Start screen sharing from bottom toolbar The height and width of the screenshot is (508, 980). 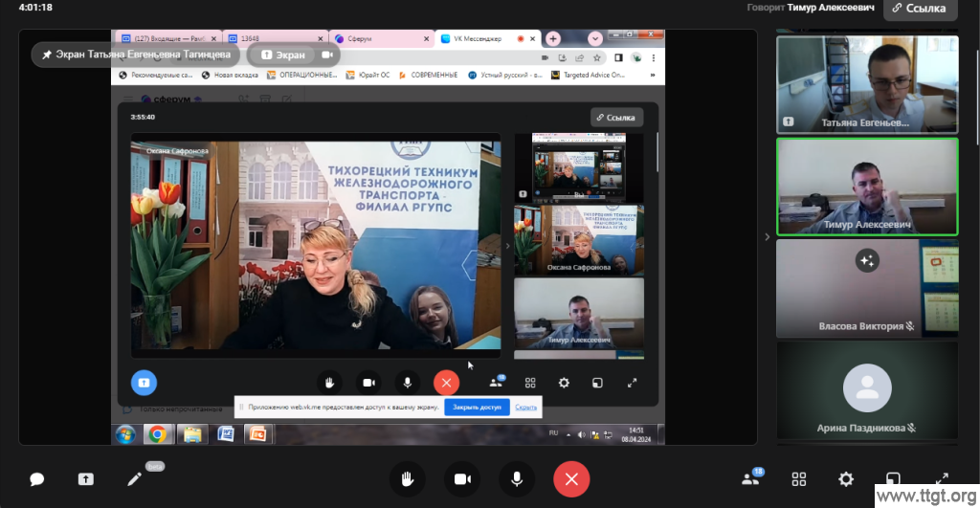[x=86, y=479]
